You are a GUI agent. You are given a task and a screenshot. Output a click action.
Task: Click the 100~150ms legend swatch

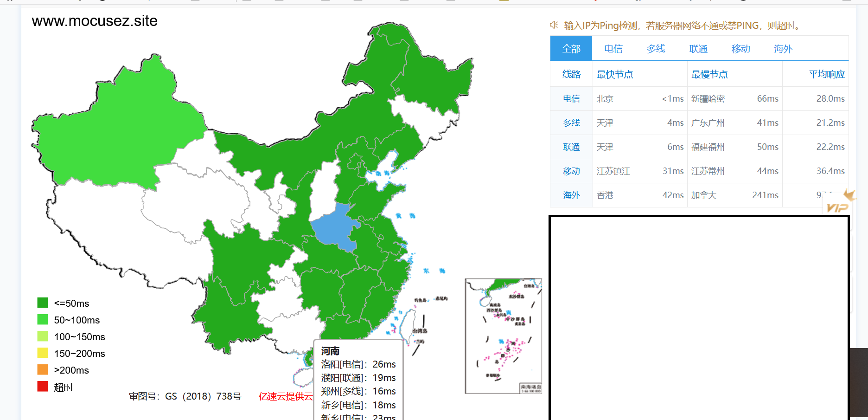[43, 336]
